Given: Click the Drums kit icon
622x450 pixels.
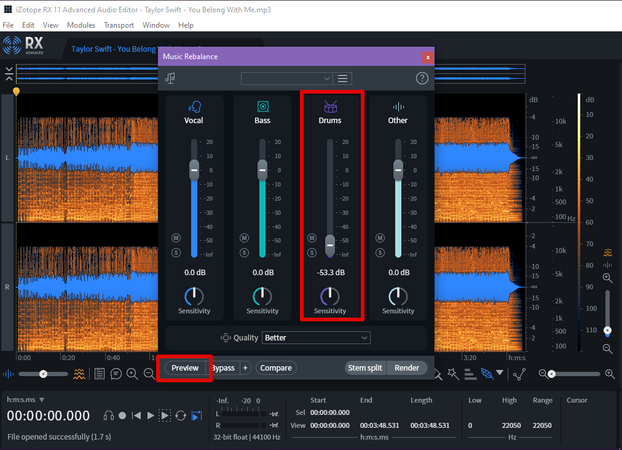Looking at the screenshot, I should [x=330, y=106].
